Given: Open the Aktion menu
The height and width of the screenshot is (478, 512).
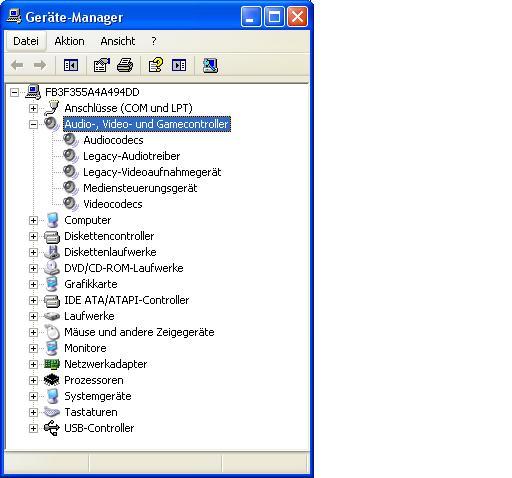Looking at the screenshot, I should (69, 41).
